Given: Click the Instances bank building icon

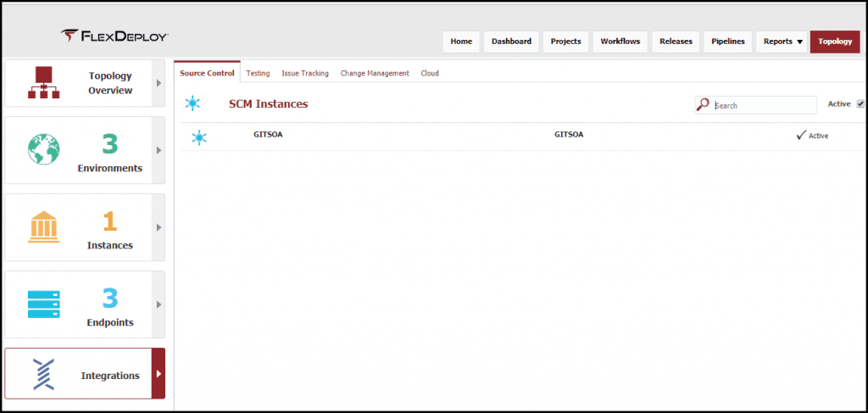Looking at the screenshot, I should 44,227.
